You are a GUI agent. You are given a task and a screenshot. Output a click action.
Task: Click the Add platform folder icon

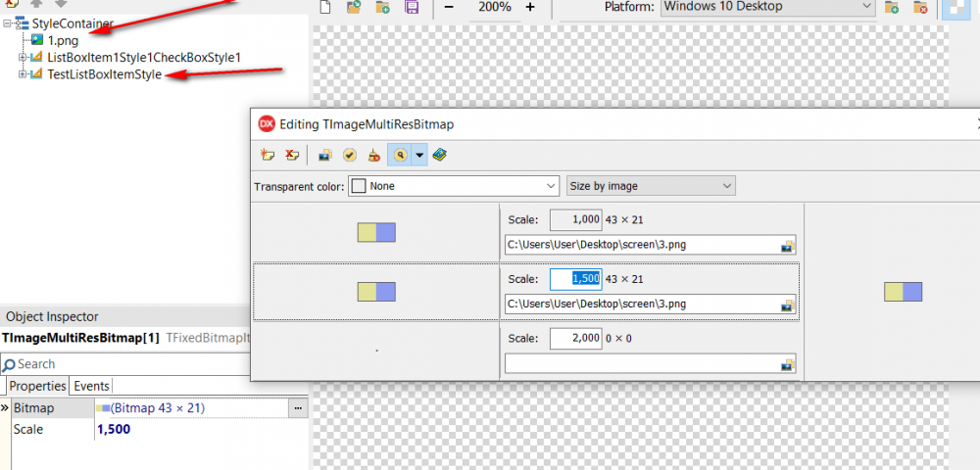coord(892,8)
